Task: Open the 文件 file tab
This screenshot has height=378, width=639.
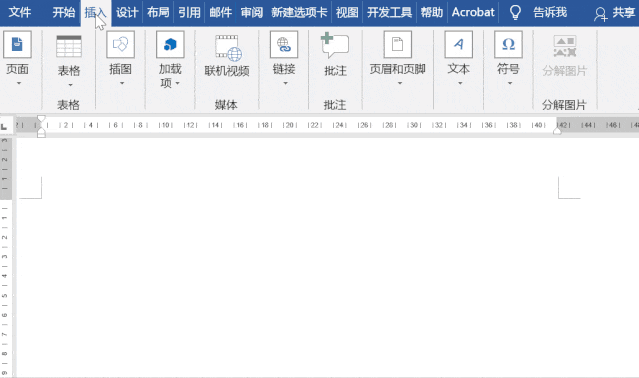Action: [20, 13]
